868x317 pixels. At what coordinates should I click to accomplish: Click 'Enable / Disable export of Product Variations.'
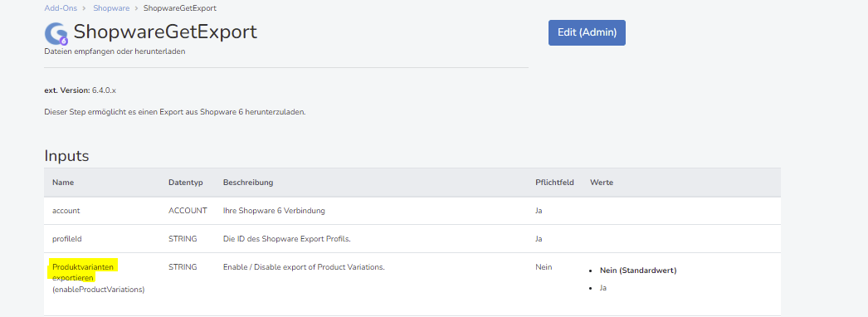(x=304, y=266)
